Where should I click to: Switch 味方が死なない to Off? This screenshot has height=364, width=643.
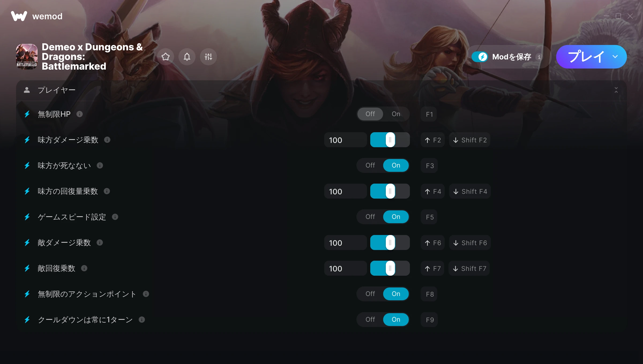370,165
